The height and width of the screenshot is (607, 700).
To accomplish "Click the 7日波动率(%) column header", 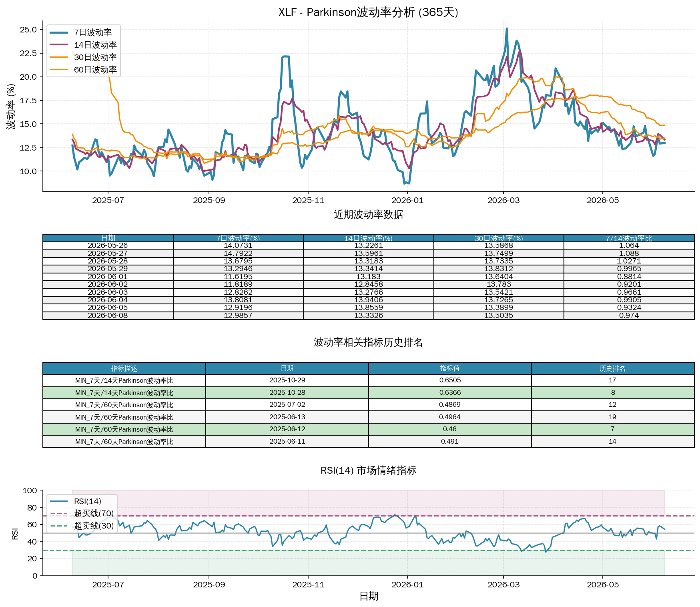I will pos(238,238).
